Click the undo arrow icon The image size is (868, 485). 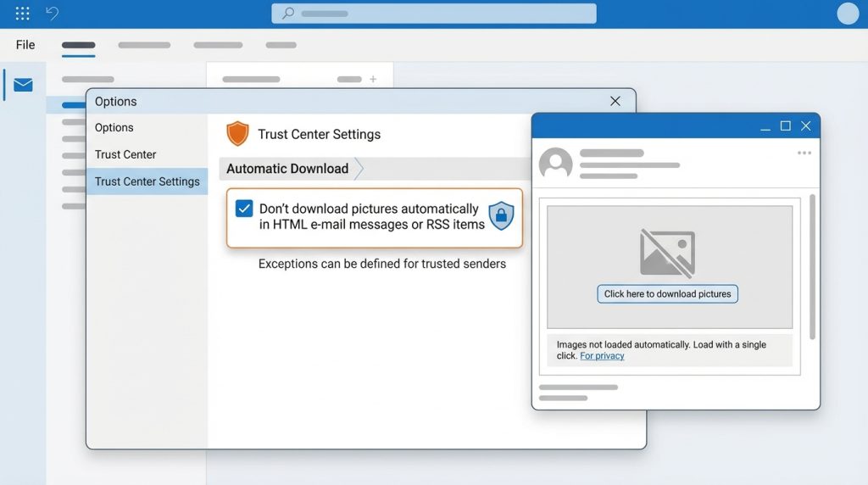[x=53, y=14]
